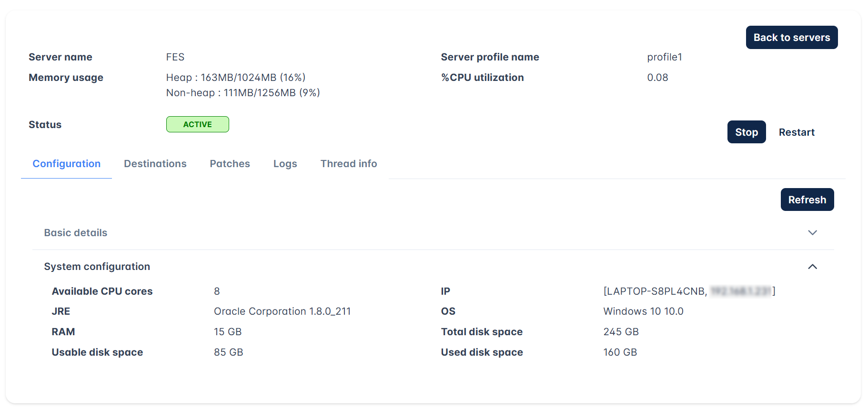The width and height of the screenshot is (868, 409).
Task: Click the %CPU utilization value
Action: coord(657,78)
